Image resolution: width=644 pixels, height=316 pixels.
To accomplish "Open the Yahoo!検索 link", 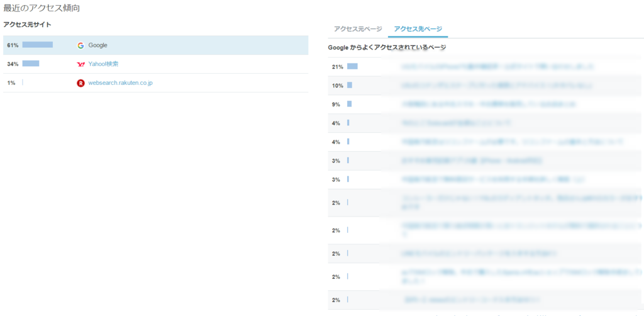I will click(104, 64).
